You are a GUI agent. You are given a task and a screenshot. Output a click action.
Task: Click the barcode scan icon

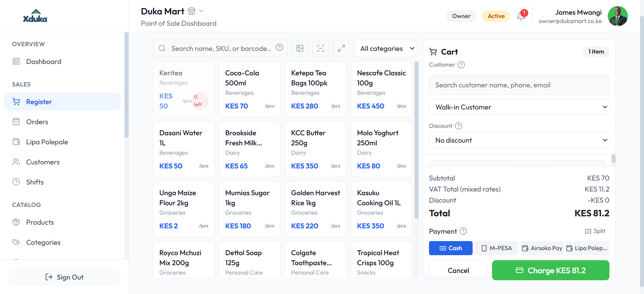tap(321, 48)
